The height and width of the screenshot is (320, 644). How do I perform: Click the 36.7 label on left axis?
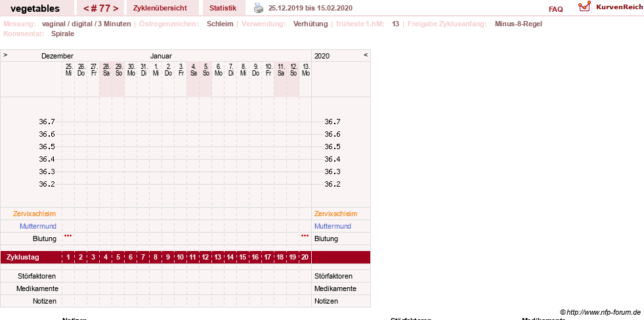(47, 122)
